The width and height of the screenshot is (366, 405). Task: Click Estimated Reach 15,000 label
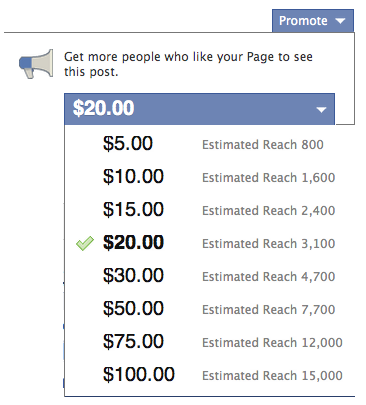tap(272, 376)
